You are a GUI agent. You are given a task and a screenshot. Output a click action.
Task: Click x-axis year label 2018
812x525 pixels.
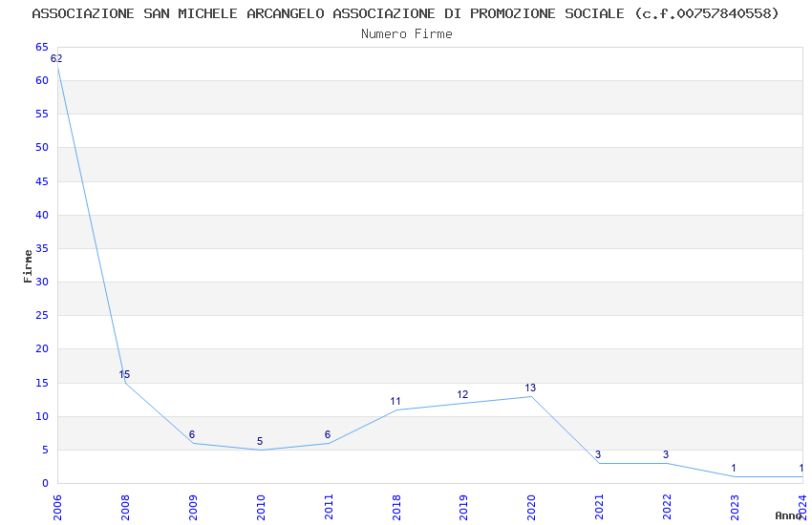[x=396, y=507]
